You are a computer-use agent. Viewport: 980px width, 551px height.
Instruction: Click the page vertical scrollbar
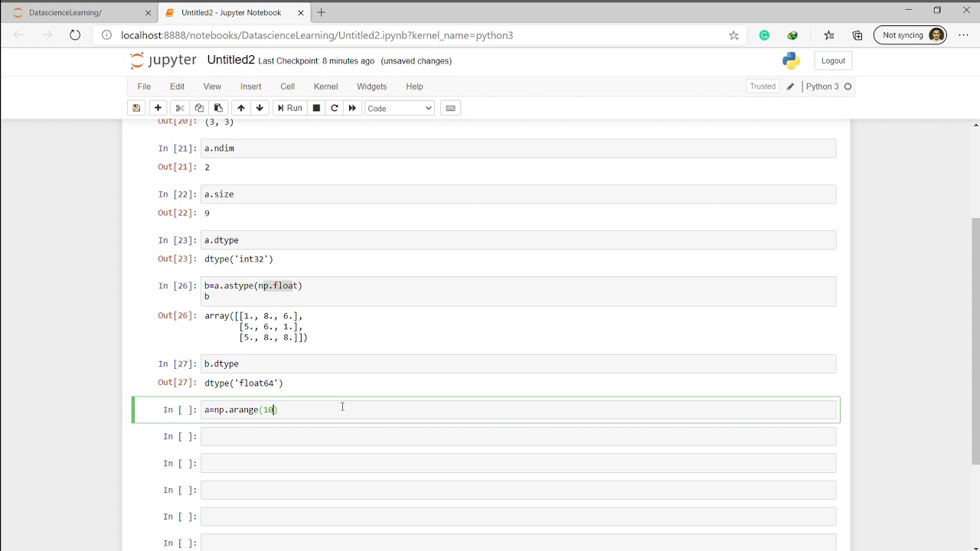pyautogui.click(x=975, y=341)
